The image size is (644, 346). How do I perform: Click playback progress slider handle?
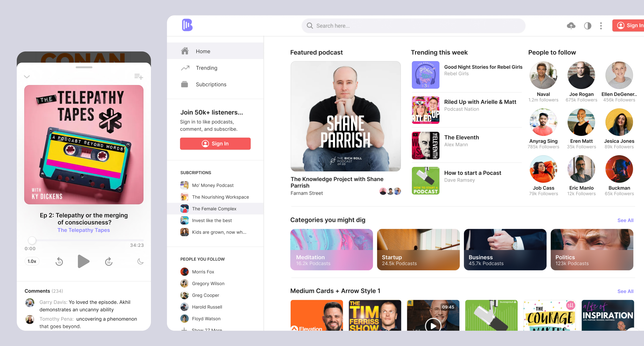(x=32, y=240)
